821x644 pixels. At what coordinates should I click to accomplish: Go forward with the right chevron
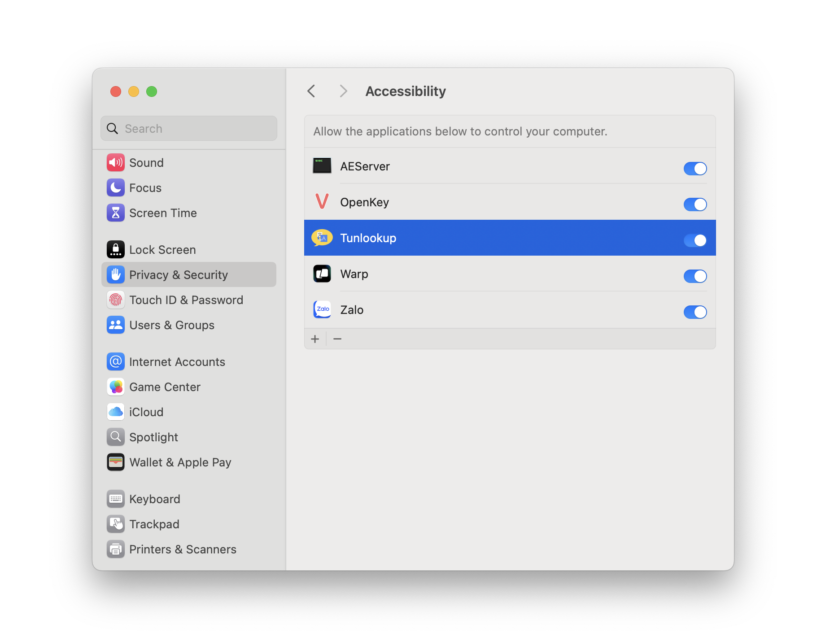coord(343,91)
